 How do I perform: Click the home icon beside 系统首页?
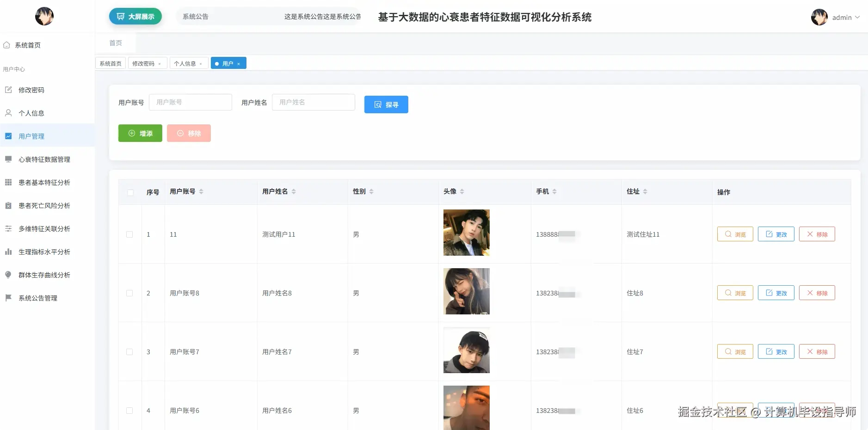pyautogui.click(x=6, y=45)
